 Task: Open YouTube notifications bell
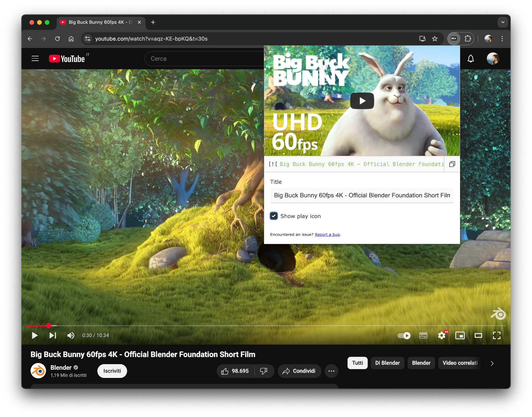click(471, 59)
